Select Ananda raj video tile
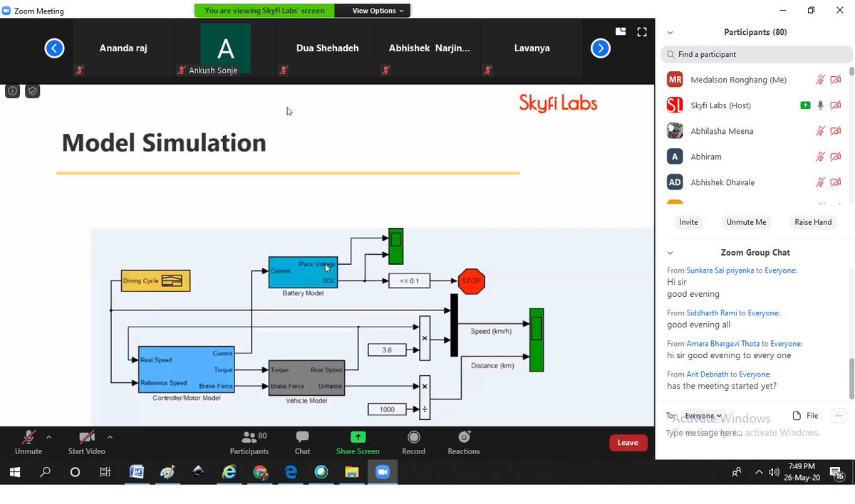The image size is (855, 504). pyautogui.click(x=123, y=48)
